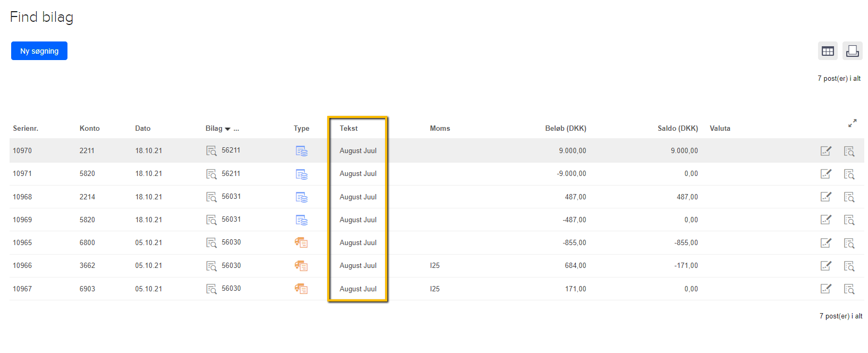
Task: Click the Konto column header
Action: click(x=89, y=129)
